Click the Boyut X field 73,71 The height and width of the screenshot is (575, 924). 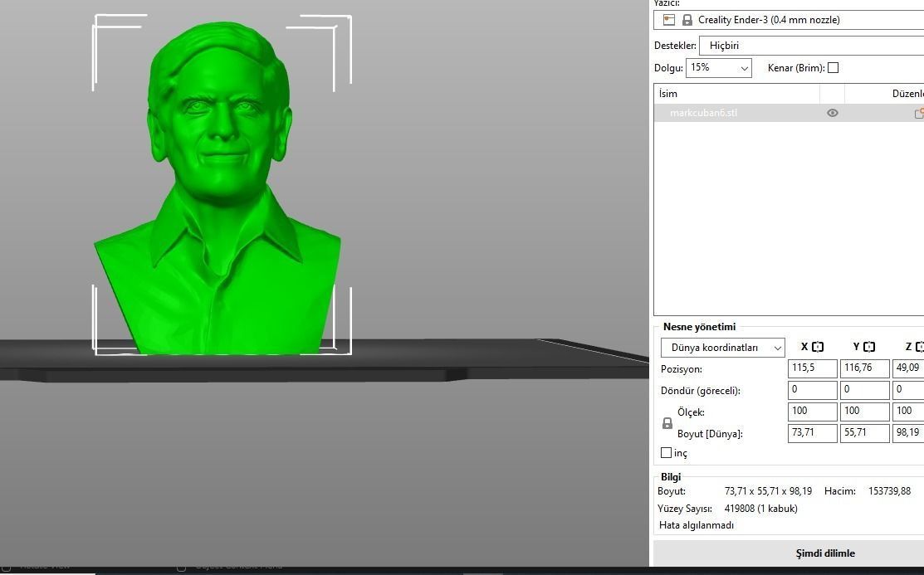812,433
